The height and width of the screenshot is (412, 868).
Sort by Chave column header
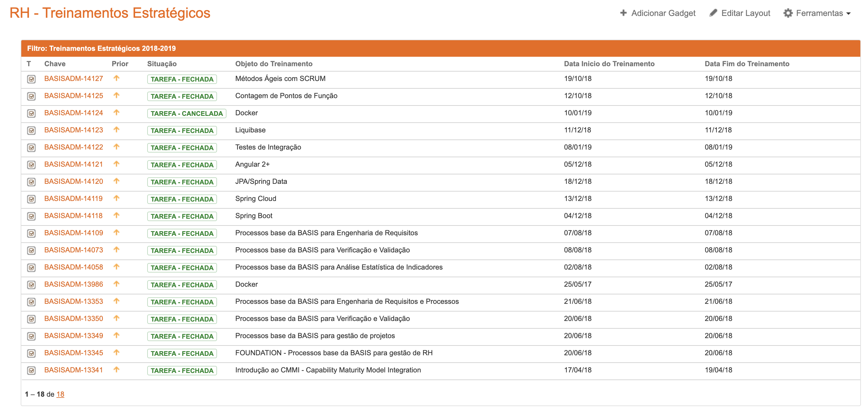(x=55, y=64)
